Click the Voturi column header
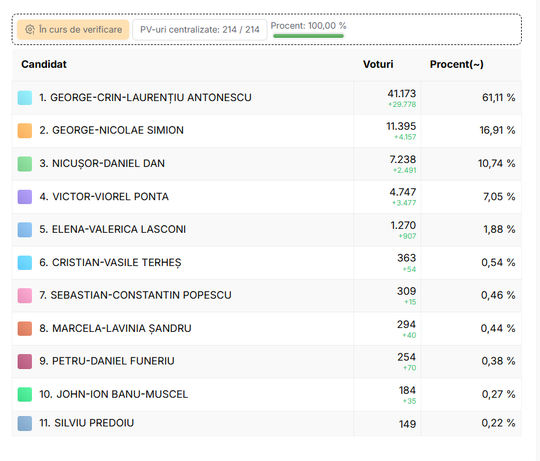The image size is (540, 461). point(378,64)
